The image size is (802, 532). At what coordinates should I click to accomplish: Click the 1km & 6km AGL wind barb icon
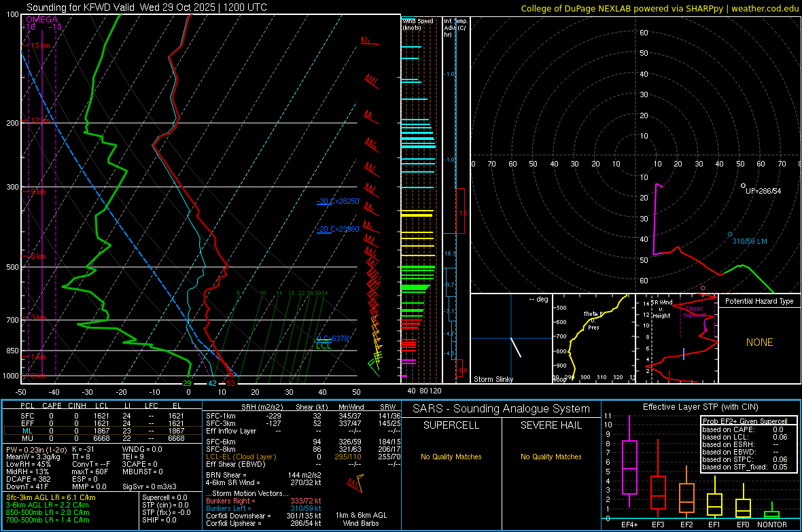pos(355,483)
